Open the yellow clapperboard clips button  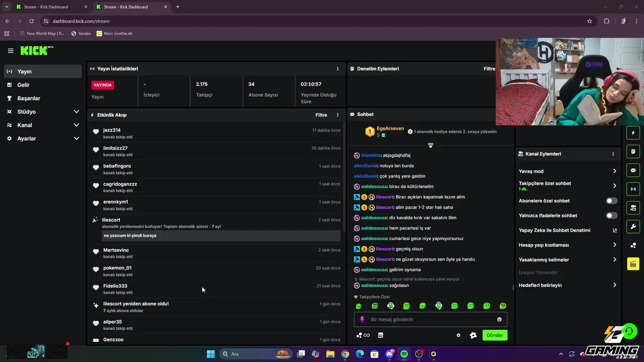click(x=633, y=264)
